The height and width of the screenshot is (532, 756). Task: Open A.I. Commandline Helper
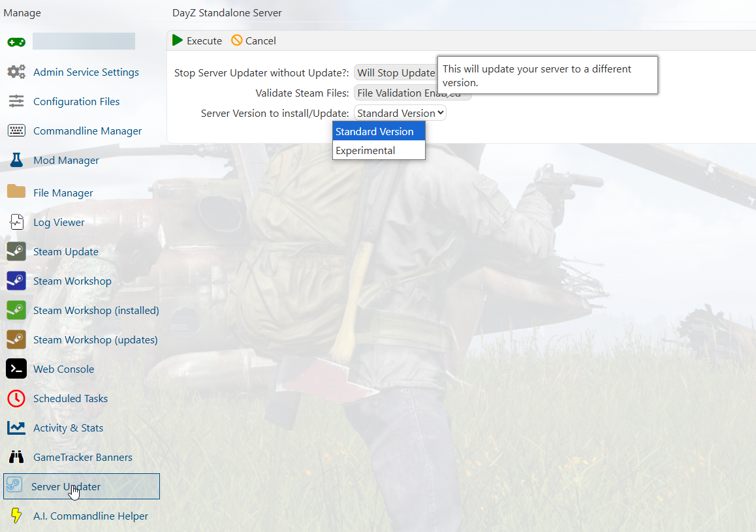(91, 516)
